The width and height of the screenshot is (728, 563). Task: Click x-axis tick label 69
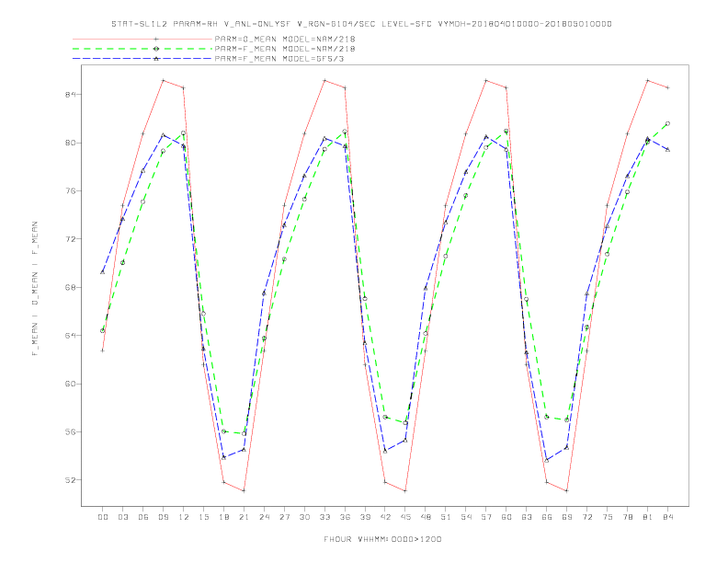click(x=567, y=517)
